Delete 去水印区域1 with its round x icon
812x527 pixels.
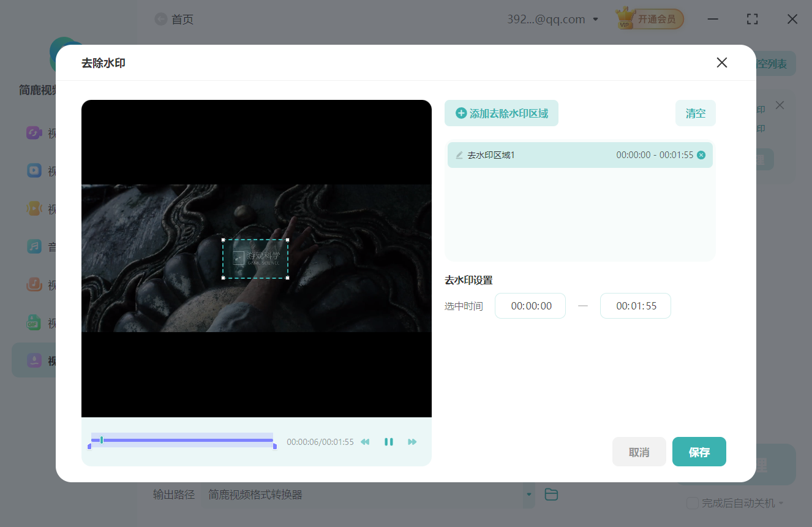701,155
